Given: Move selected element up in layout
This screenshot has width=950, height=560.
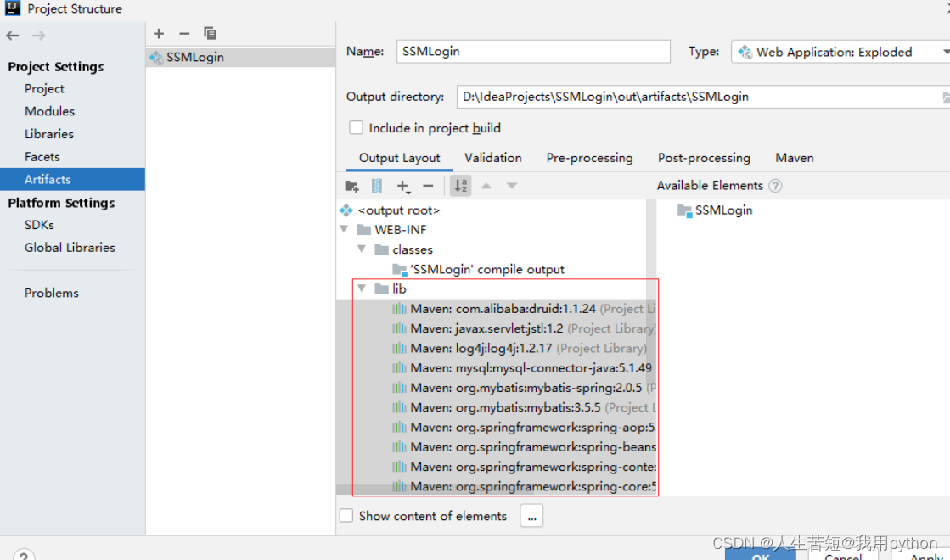Looking at the screenshot, I should (486, 186).
